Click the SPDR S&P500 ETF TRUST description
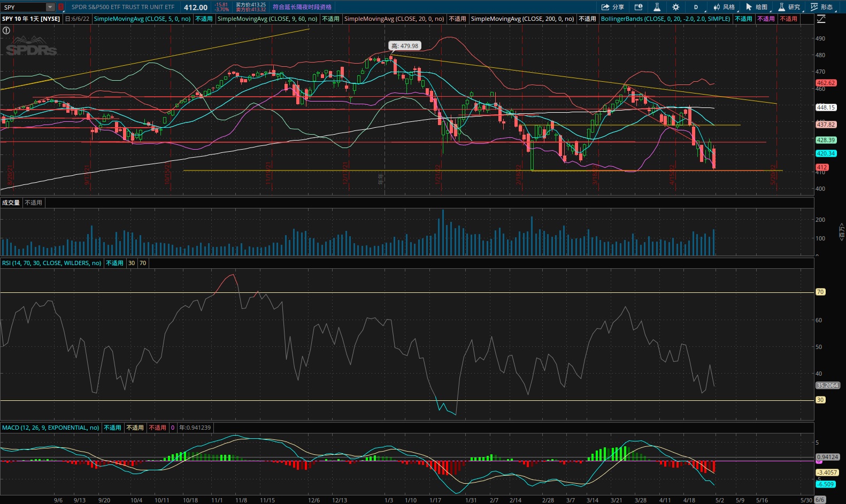Viewport: 846px width, 504px height. pyautogui.click(x=123, y=7)
